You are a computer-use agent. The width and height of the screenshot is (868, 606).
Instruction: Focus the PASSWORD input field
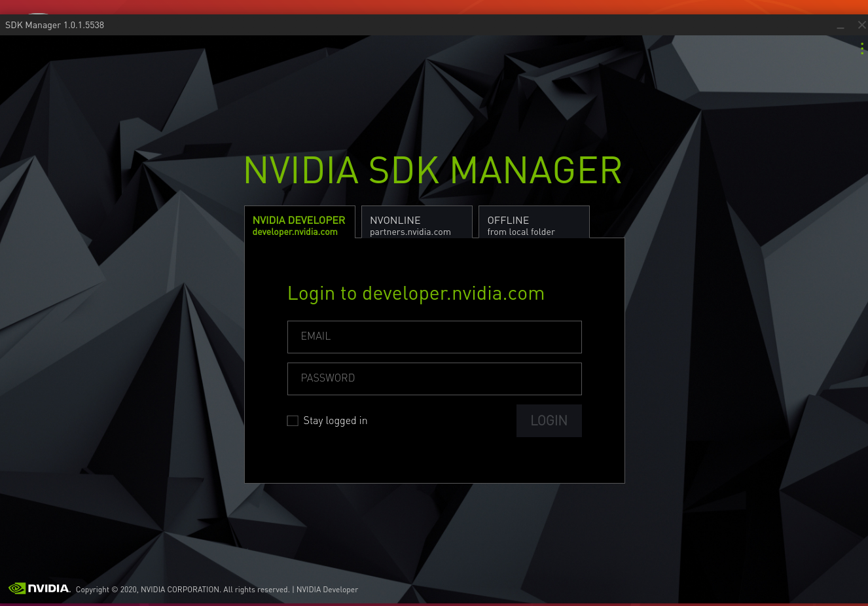[435, 379]
